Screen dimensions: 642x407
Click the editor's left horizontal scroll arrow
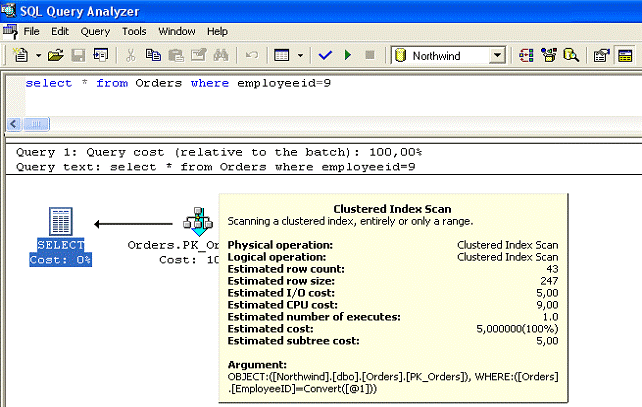click(13, 125)
